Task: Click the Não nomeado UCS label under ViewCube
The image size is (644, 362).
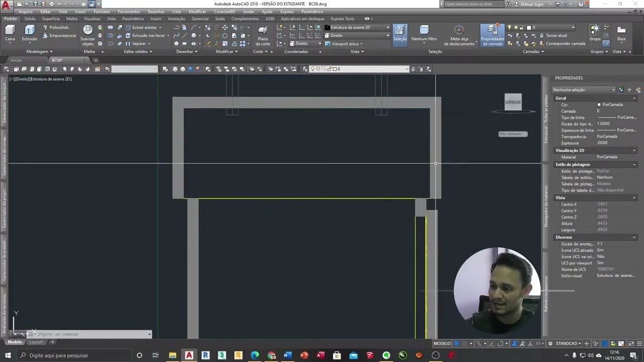Action: coord(513,134)
